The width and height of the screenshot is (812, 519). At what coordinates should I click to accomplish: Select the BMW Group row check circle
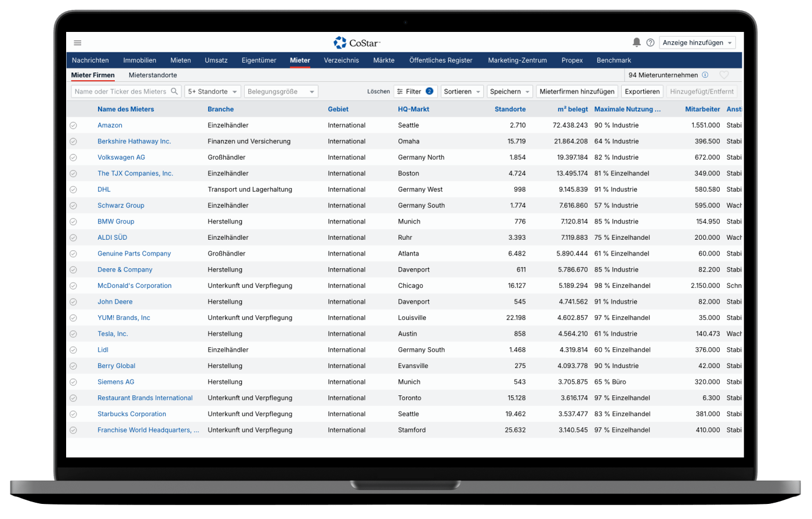pyautogui.click(x=73, y=222)
